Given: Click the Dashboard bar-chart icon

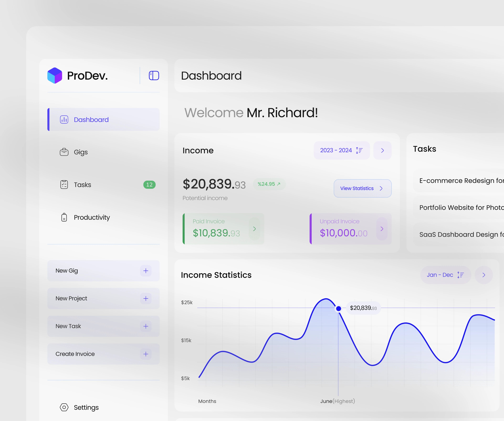Looking at the screenshot, I should tap(64, 119).
